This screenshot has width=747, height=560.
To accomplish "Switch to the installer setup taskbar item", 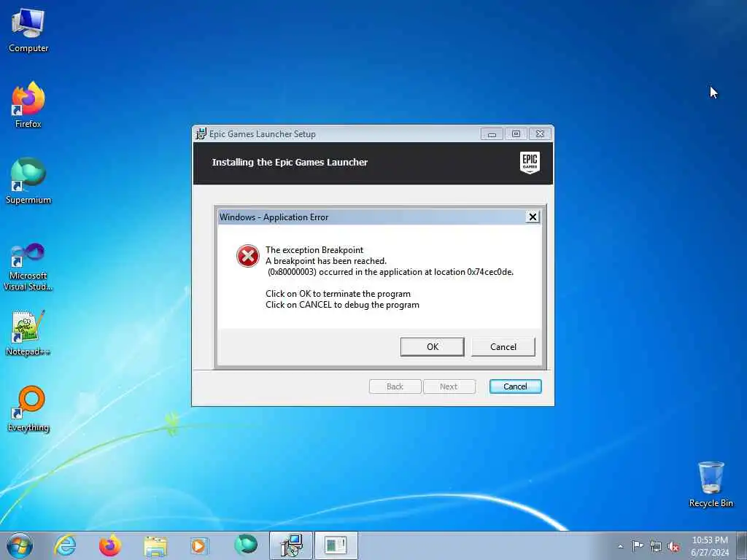I will pos(291,545).
